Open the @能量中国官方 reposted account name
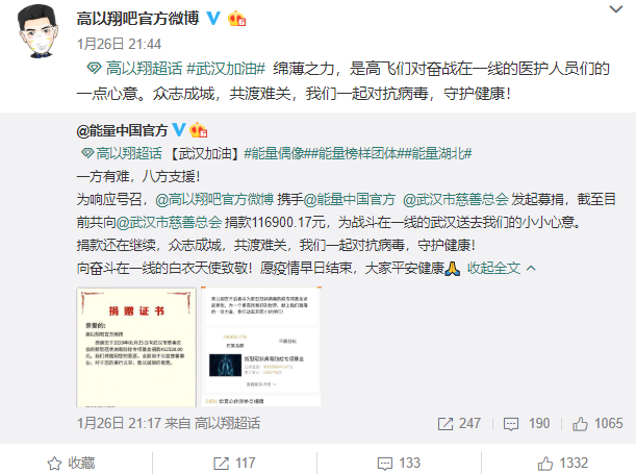Screen dimensions: 636x474 pos(122,131)
